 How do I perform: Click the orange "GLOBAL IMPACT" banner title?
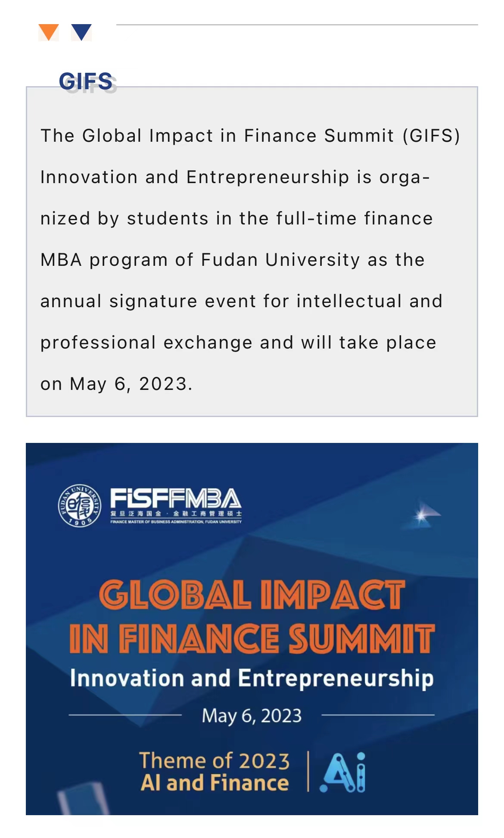252,595
